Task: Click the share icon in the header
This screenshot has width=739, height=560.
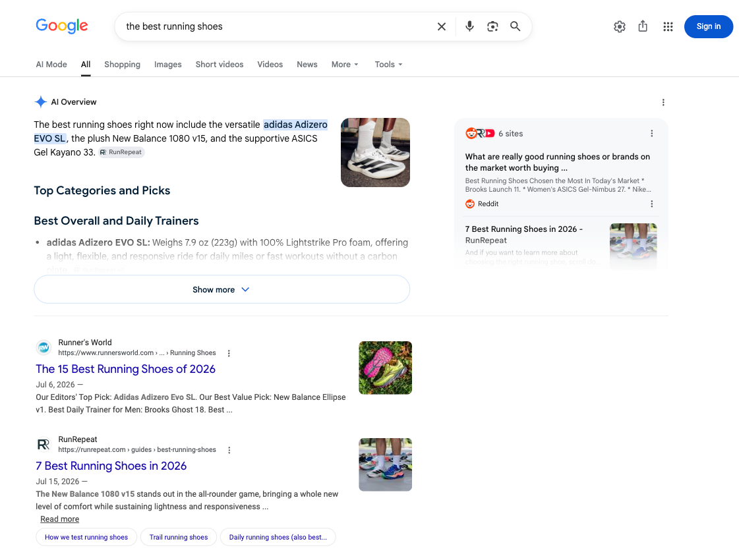Action: (643, 26)
